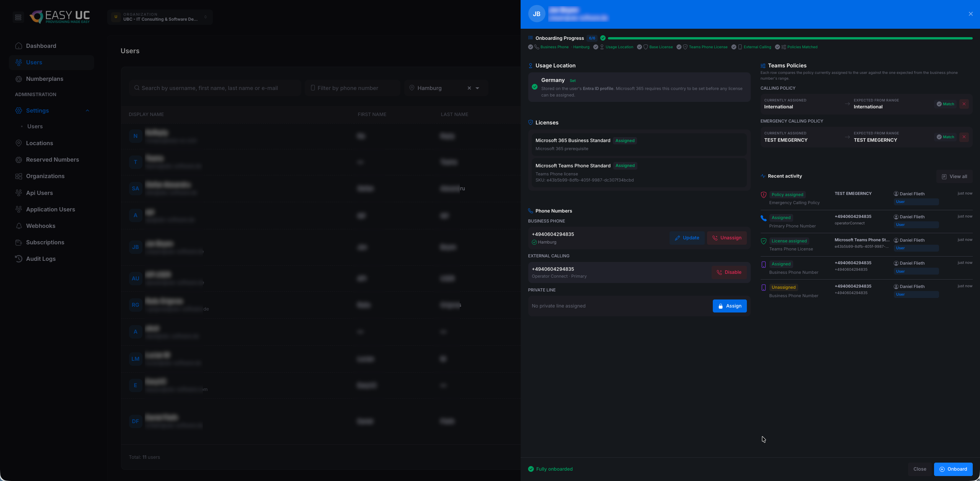Click the Assigned badge for Teams Phone Standard
The height and width of the screenshot is (481, 980).
pyautogui.click(x=625, y=165)
